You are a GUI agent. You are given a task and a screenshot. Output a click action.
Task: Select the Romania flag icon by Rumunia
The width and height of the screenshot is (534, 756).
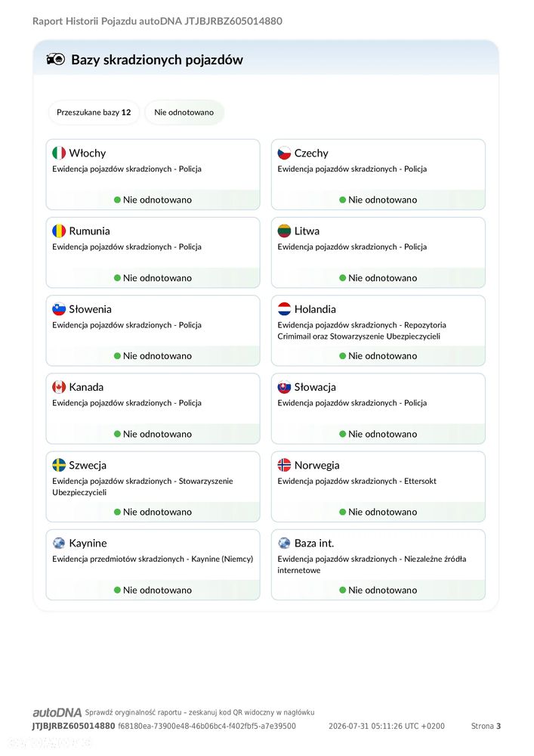pos(59,231)
